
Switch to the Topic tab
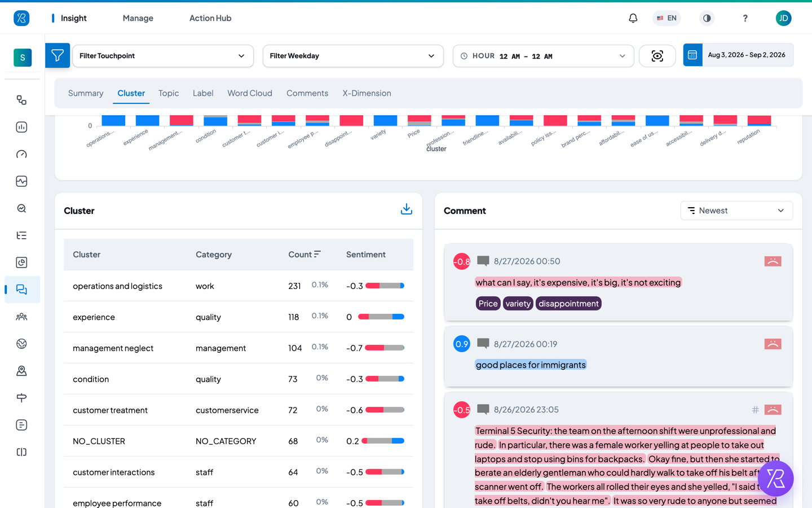pyautogui.click(x=169, y=93)
